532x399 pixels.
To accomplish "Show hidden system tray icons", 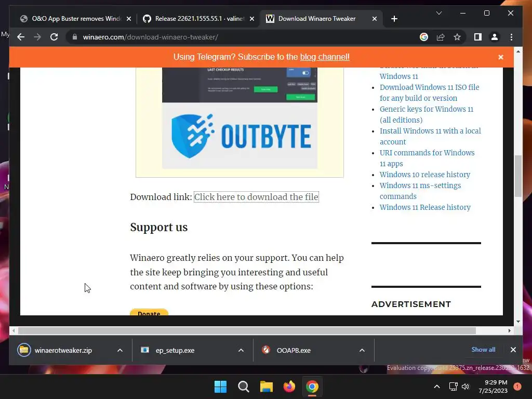I will pos(437,387).
